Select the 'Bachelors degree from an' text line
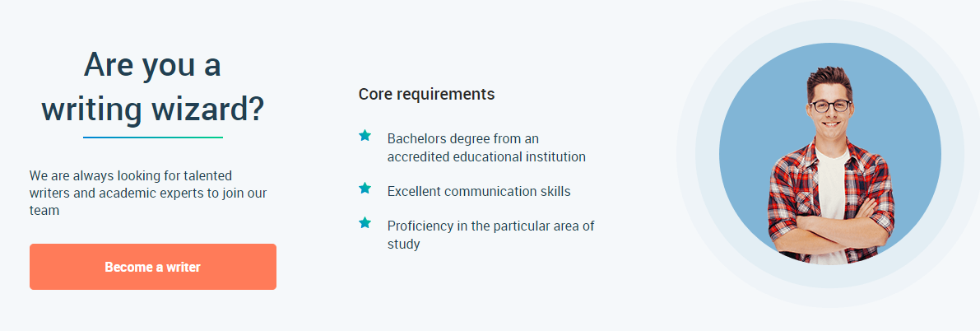This screenshot has height=331, width=980. (462, 138)
